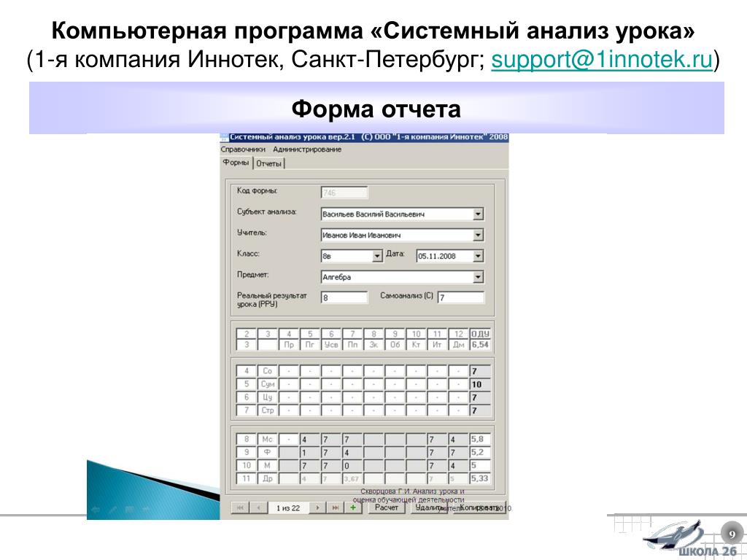The image size is (747, 560).
Task: Open the Дата date picker arrow
Action: 478,256
